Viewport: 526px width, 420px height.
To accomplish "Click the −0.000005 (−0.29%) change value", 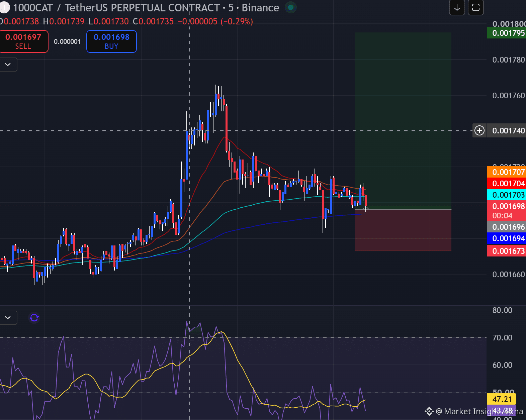I will click(215, 22).
